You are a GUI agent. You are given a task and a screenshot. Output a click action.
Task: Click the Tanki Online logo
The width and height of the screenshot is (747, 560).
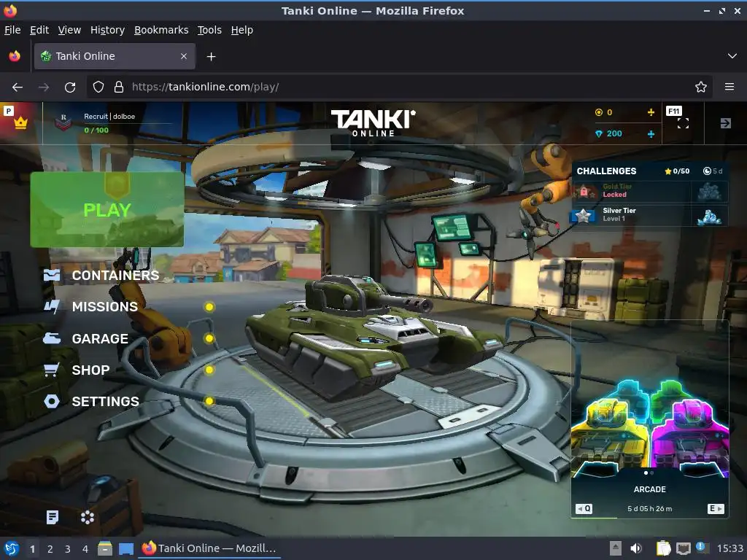[373, 123]
